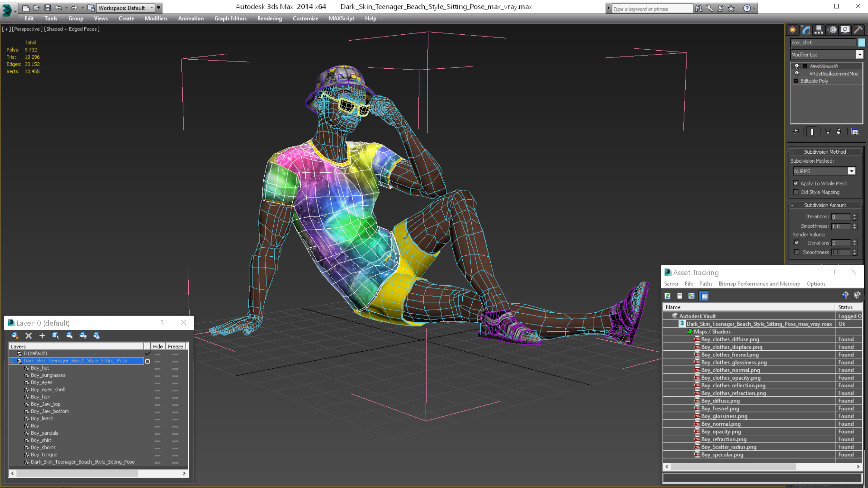Click Highlight Selected Objects' Layers icon

click(69, 336)
